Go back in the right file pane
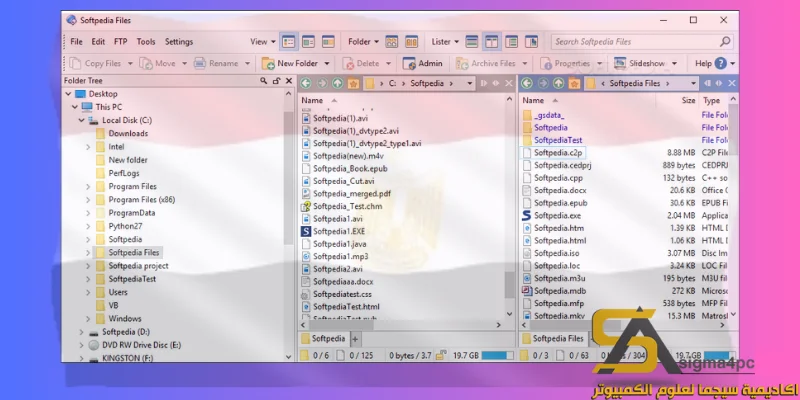Screen dimensions: 800x400 pyautogui.click(x=527, y=83)
